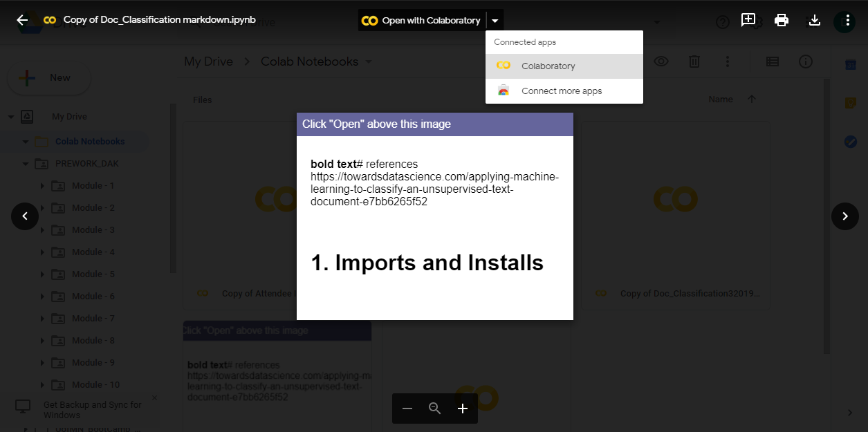Click the Google account avatar
The image size is (868, 432).
(844, 22)
